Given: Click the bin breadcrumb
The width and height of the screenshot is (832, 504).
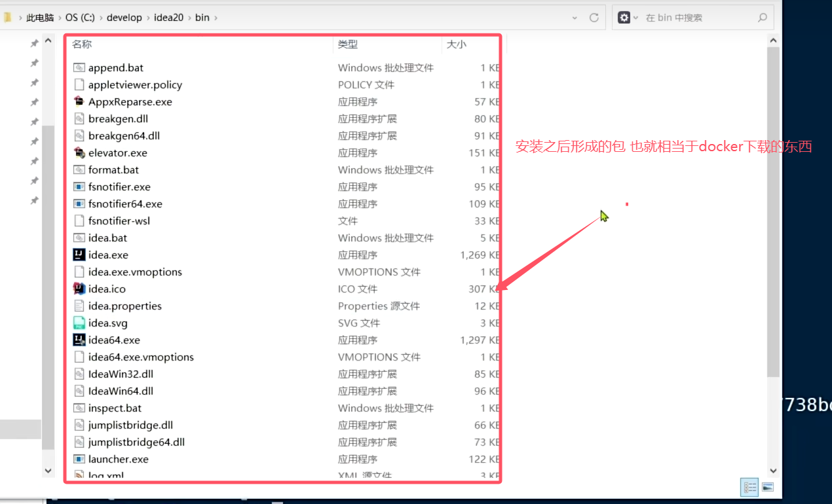Looking at the screenshot, I should click(x=202, y=18).
